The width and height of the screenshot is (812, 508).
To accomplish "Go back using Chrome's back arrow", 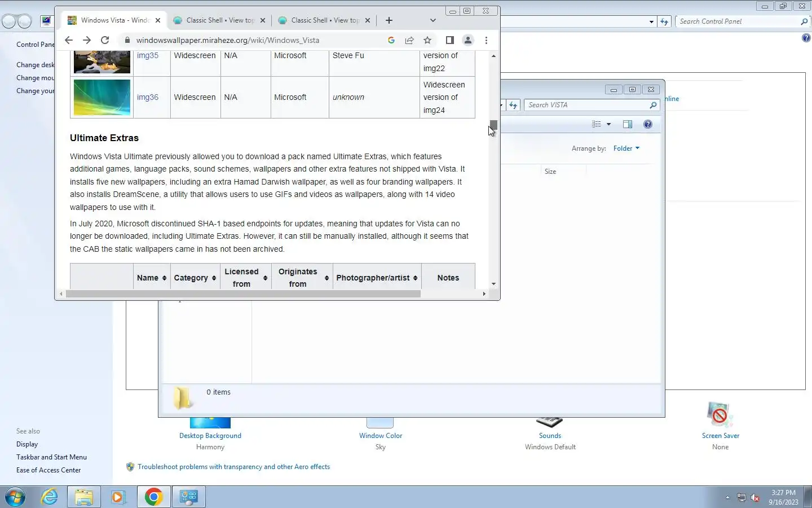I will point(69,40).
